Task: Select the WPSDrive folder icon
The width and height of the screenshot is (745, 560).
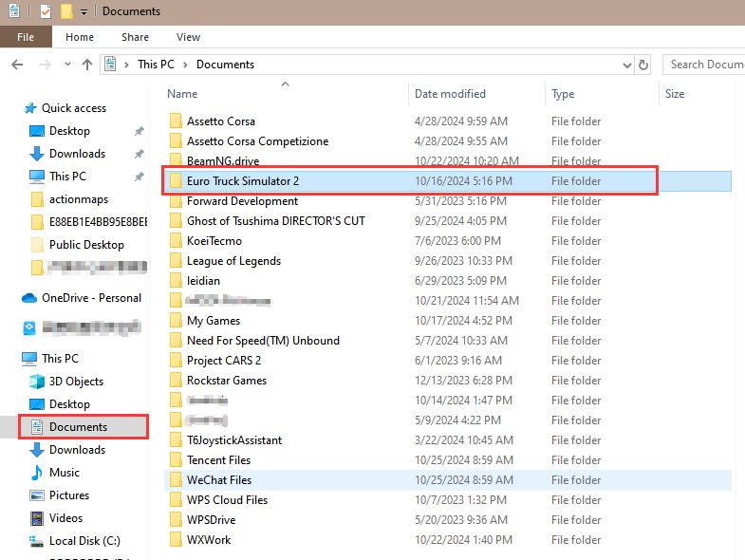Action: click(x=176, y=520)
